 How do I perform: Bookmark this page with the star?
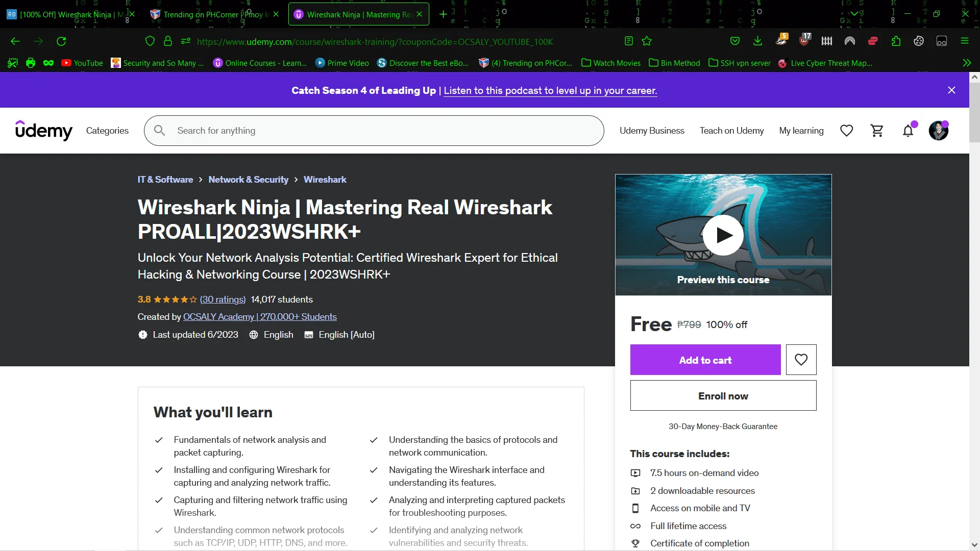[x=647, y=41]
